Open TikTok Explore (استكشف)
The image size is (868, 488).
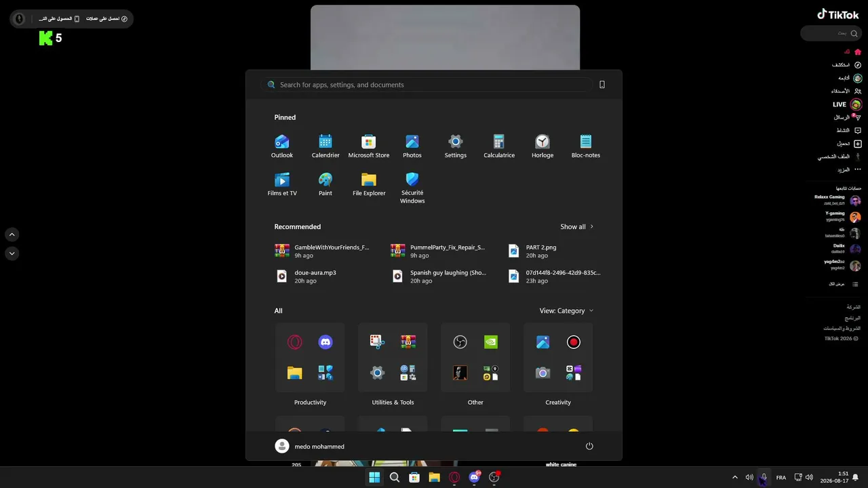point(846,65)
